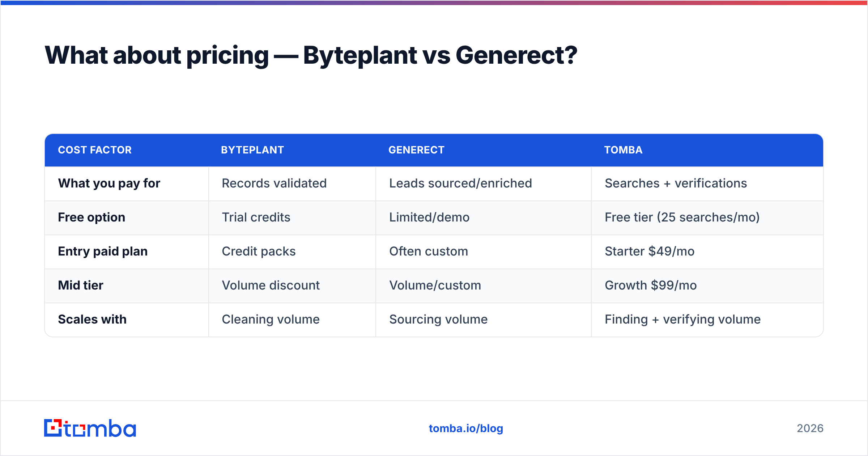
Task: Click the Tomba logo icon
Action: click(x=90, y=428)
